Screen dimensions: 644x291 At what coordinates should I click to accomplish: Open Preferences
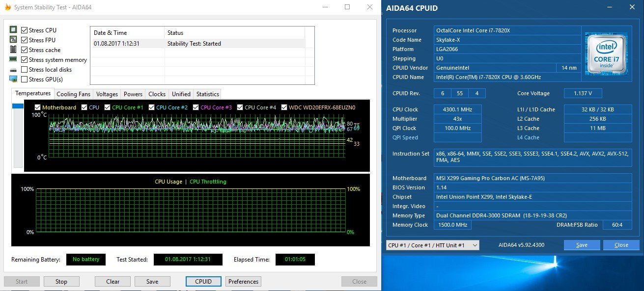[244, 282]
